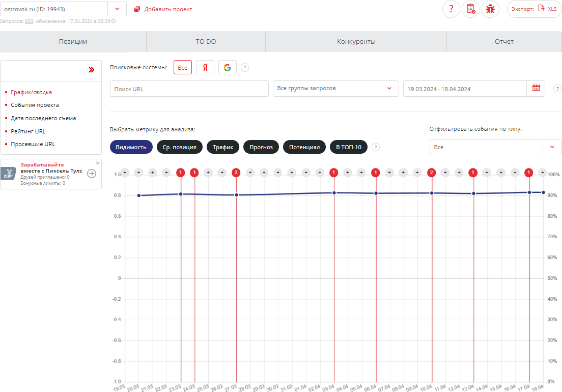
Task: Open the red event marker on 24.03
Action: click(194, 173)
